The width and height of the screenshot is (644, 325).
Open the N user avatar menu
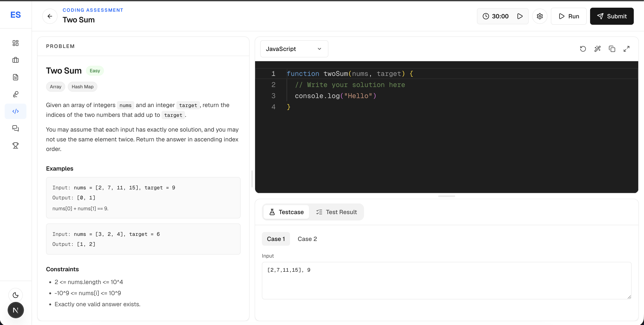[x=16, y=310]
